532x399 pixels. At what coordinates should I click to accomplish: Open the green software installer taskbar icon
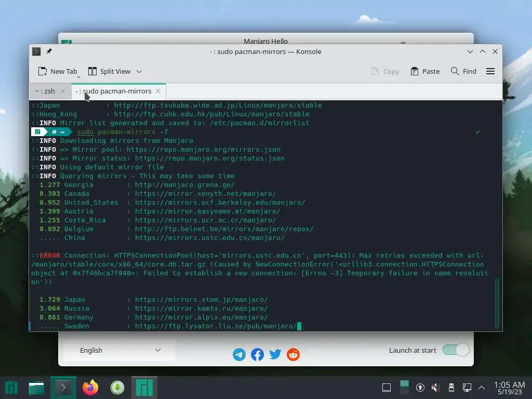(x=117, y=388)
